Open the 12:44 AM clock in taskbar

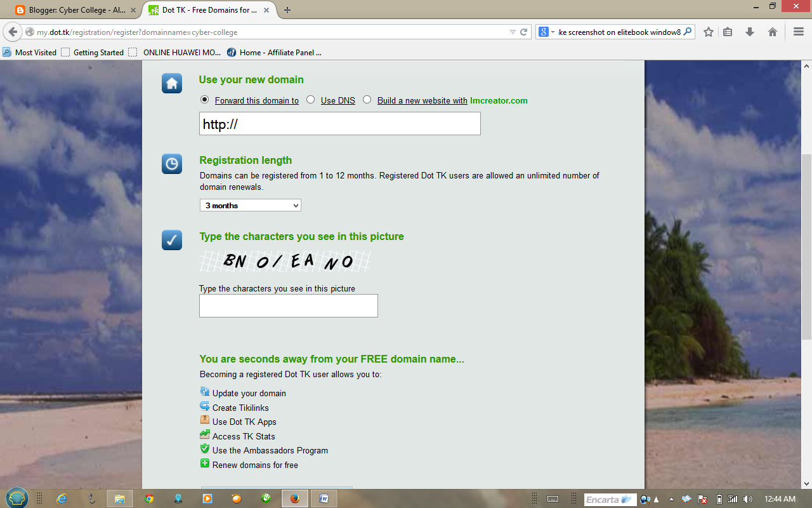[x=780, y=499]
